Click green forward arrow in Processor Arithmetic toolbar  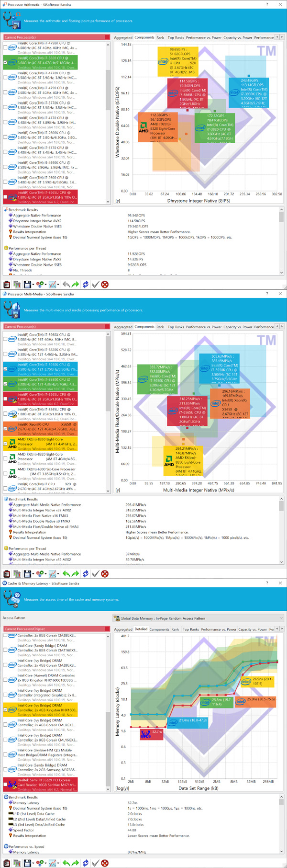(x=75, y=285)
